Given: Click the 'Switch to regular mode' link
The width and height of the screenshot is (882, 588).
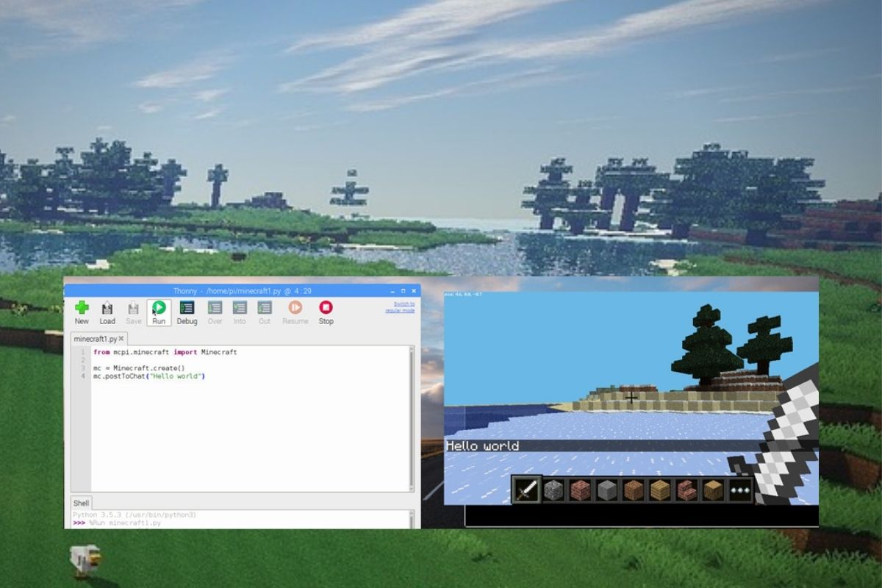Looking at the screenshot, I should click(x=401, y=307).
